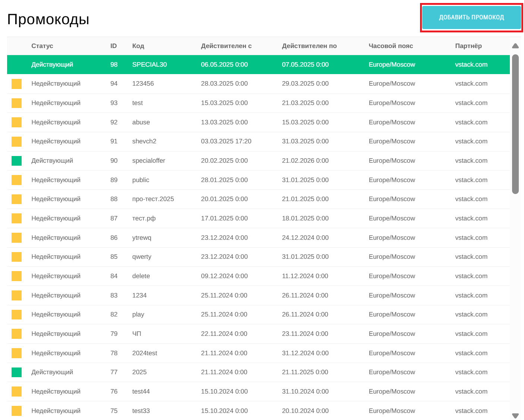
Task: Select the code cell play
Action: coord(138,314)
